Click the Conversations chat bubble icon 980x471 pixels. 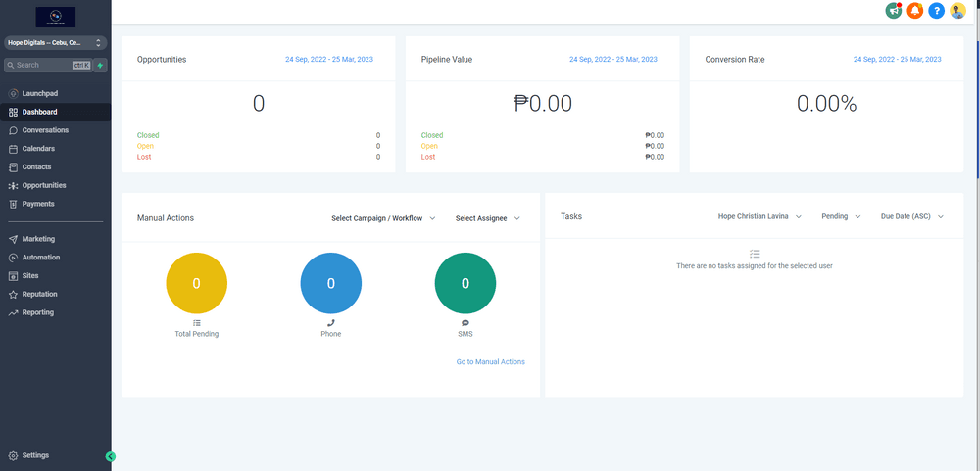(13, 130)
